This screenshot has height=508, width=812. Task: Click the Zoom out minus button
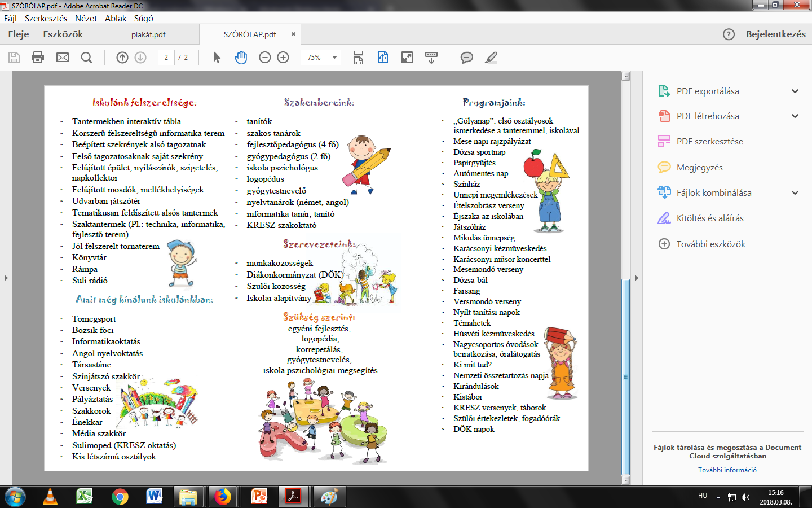pos(264,58)
